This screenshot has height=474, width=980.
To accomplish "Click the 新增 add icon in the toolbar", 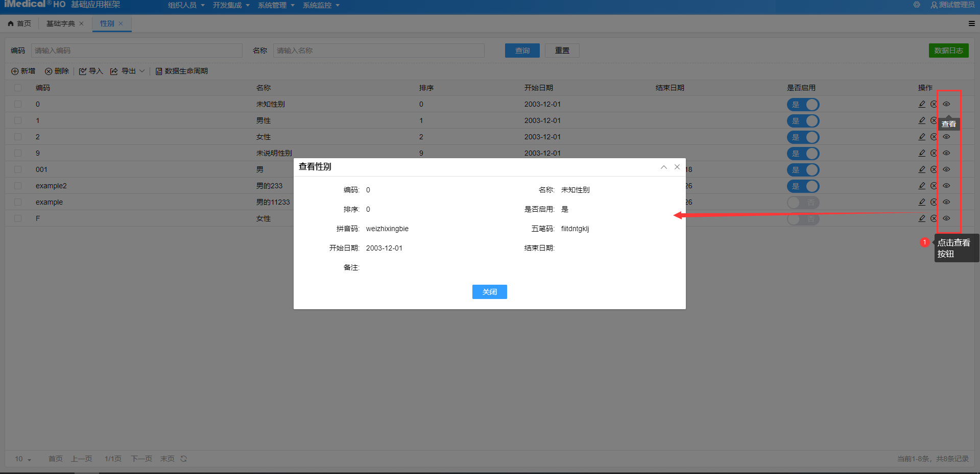I will pos(15,71).
